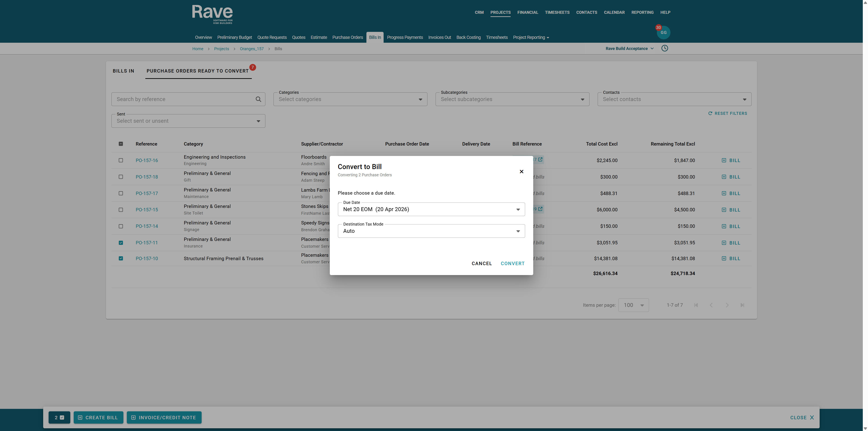Close the Convert to Bill dialog
Screen dimensions: 868x431
tap(521, 172)
